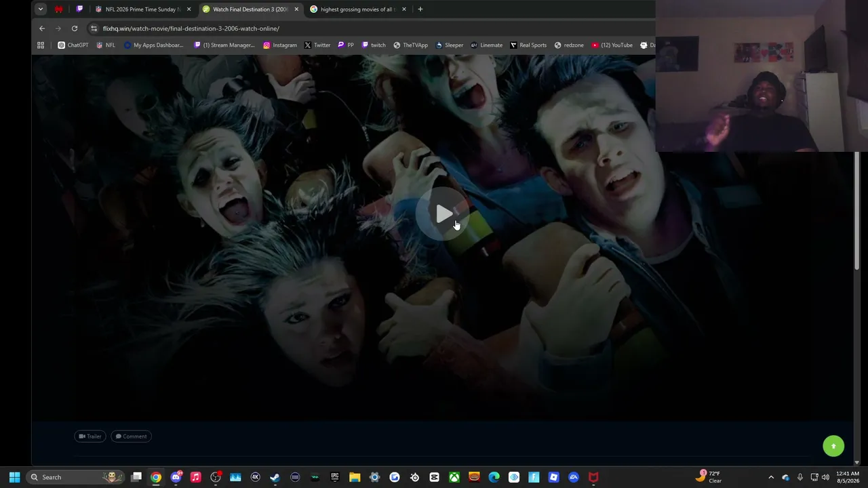This screenshot has width=868, height=488.
Task: Open the volume speaker tray icon
Action: (825, 477)
